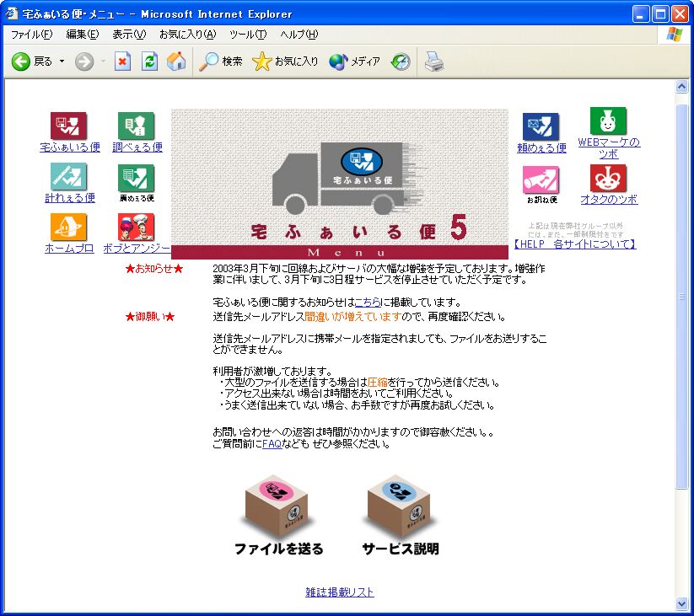The image size is (694, 616).
Task: Click the WEBマーケのツボ green icon
Action: click(x=608, y=121)
